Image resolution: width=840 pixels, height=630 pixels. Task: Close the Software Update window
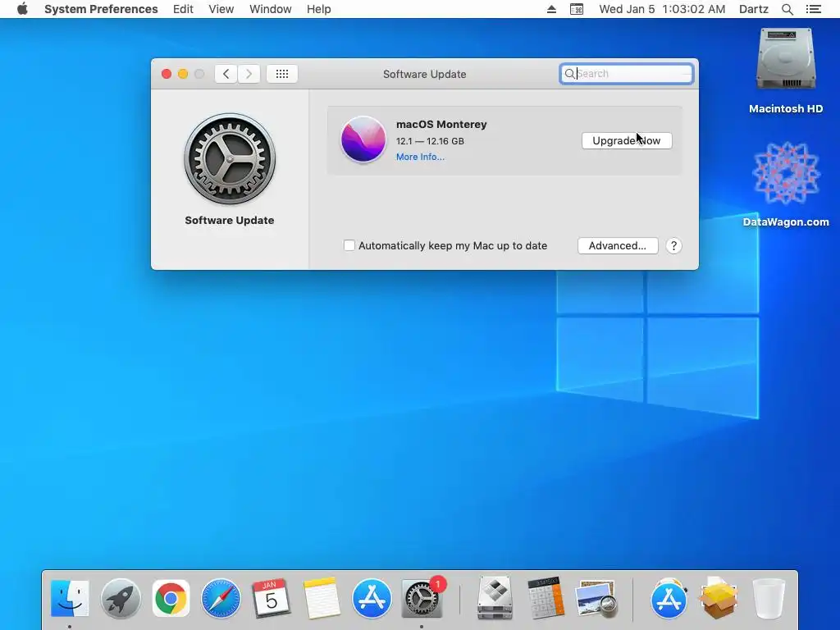coord(167,74)
